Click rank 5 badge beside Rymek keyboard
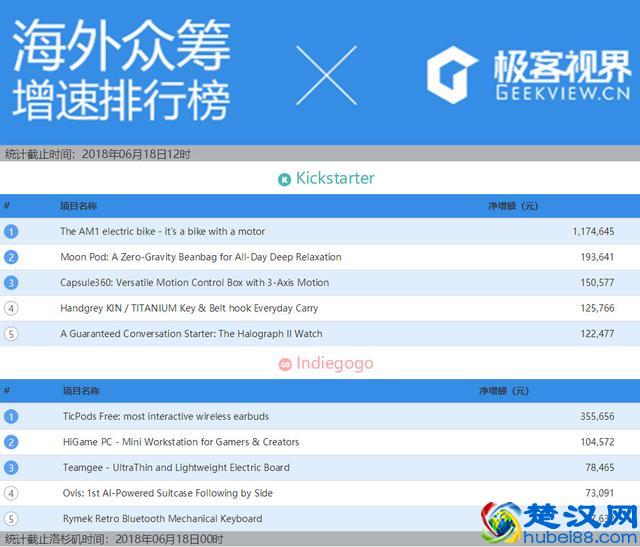Viewport: 640px width, 547px height. pyautogui.click(x=11, y=519)
